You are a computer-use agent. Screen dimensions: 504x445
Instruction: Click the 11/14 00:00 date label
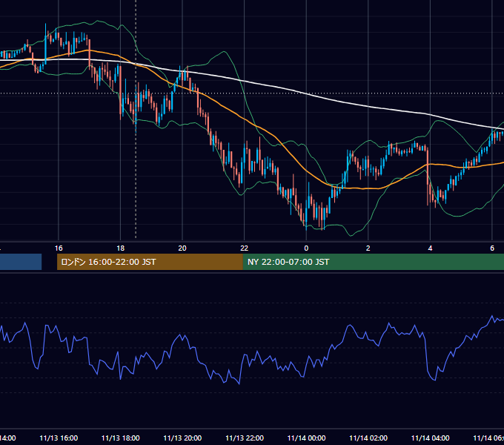coord(306,438)
